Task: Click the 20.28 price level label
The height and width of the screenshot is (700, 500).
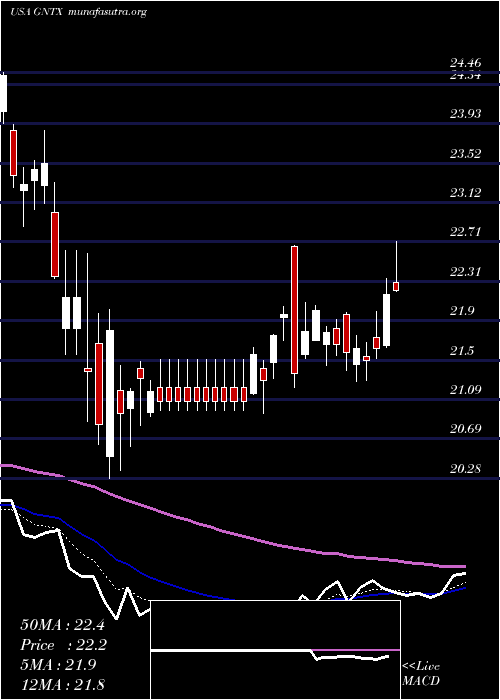Action: point(465,469)
